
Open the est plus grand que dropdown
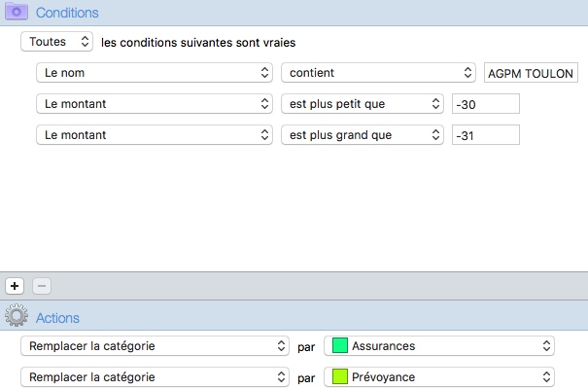tap(363, 135)
